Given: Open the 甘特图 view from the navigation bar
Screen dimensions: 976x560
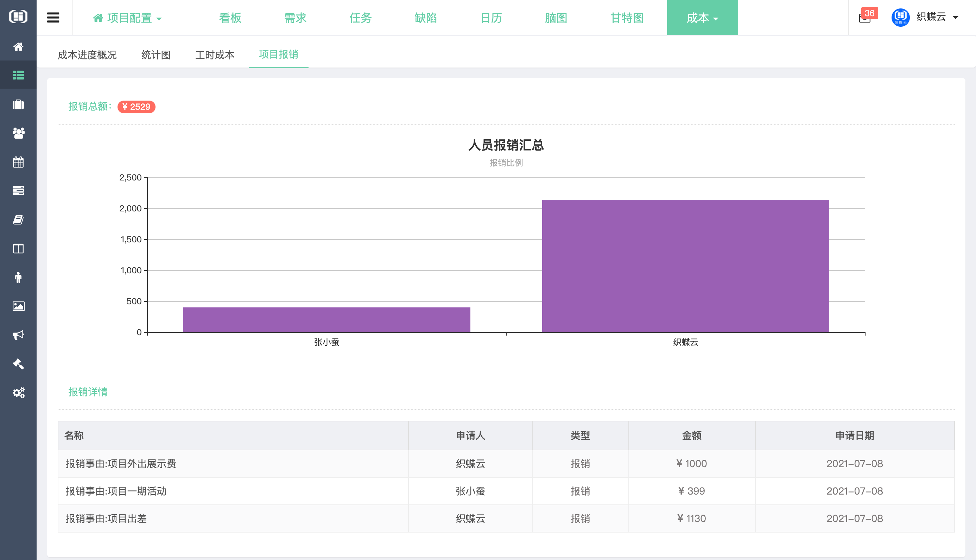Looking at the screenshot, I should pos(626,18).
